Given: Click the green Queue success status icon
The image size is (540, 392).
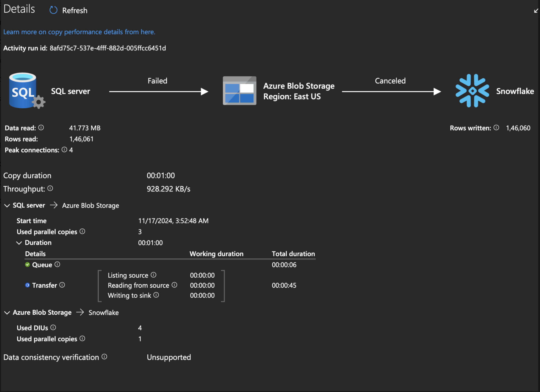Looking at the screenshot, I should click(27, 264).
